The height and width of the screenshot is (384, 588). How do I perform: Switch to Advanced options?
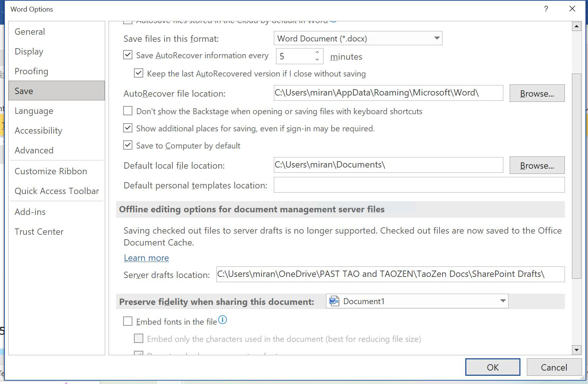point(57,150)
